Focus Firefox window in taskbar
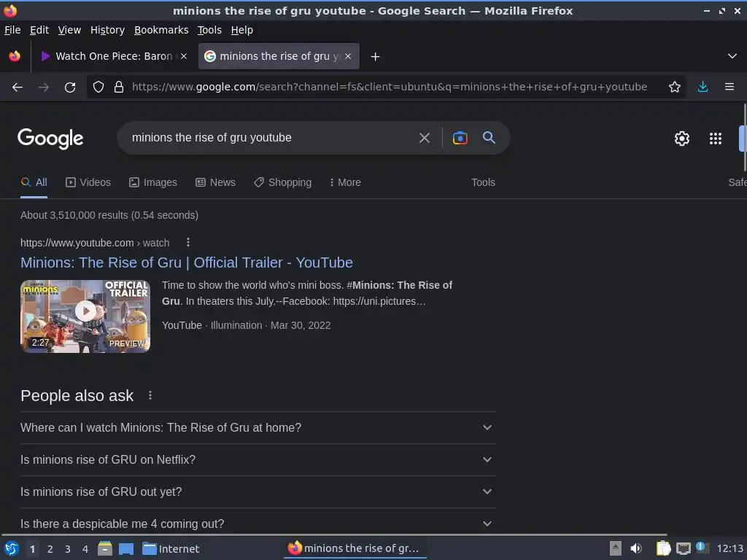The width and height of the screenshot is (747, 560). (x=354, y=548)
